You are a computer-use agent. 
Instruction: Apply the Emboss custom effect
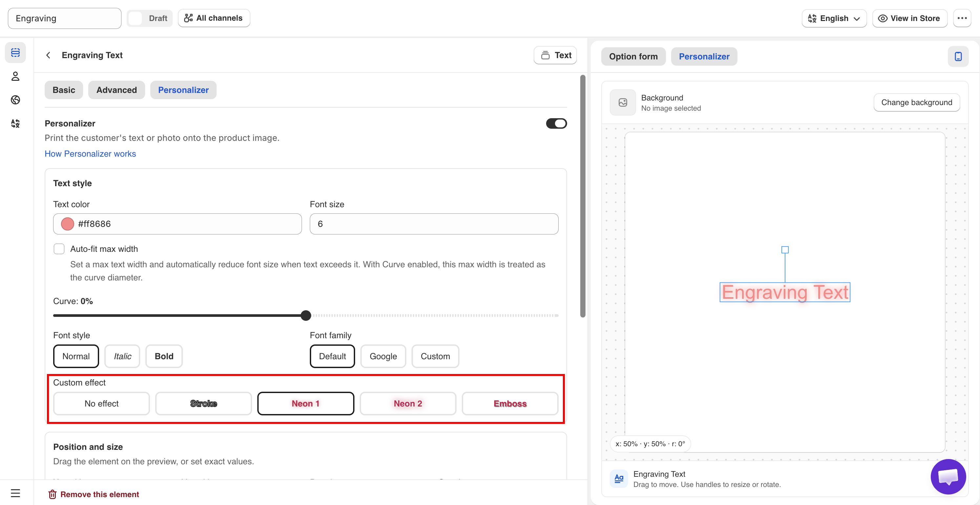[x=510, y=404]
